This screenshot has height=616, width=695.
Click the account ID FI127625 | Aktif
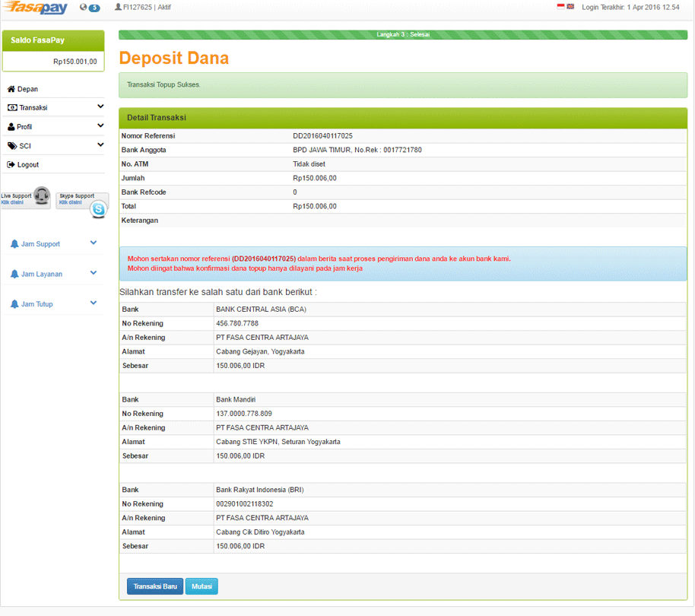pos(147,7)
